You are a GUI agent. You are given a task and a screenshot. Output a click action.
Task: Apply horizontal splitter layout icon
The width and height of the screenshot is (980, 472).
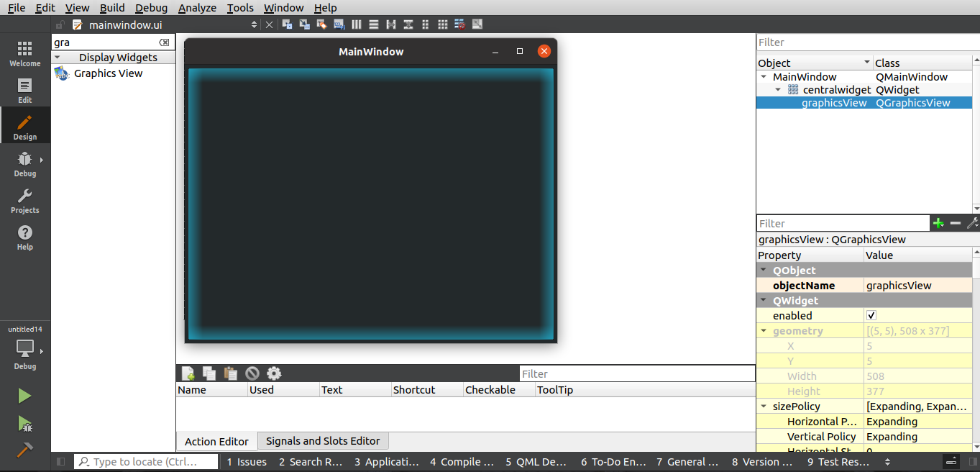coord(391,24)
